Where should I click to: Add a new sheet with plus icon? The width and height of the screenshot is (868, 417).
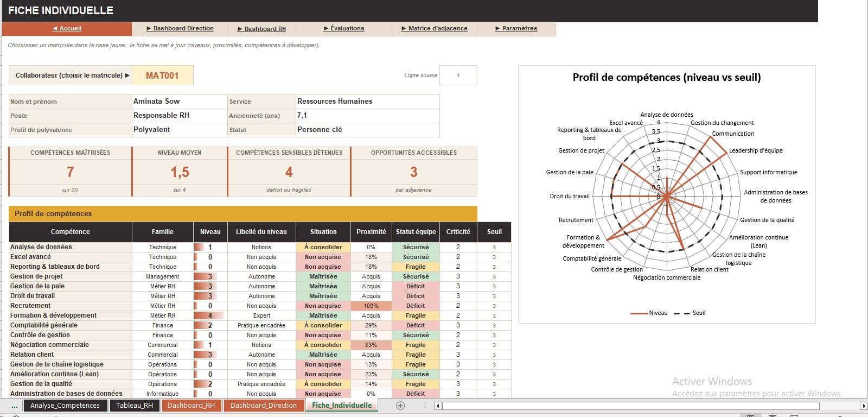tap(400, 406)
